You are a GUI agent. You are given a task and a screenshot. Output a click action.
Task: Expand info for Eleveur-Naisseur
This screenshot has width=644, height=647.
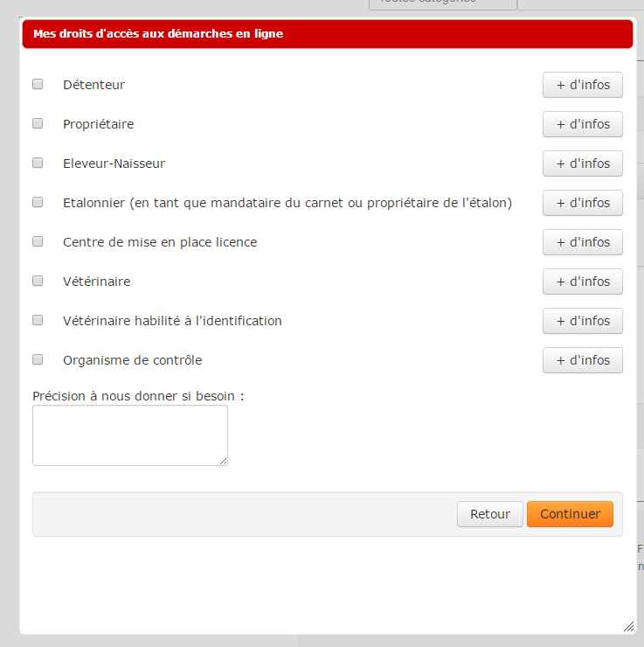[582, 163]
